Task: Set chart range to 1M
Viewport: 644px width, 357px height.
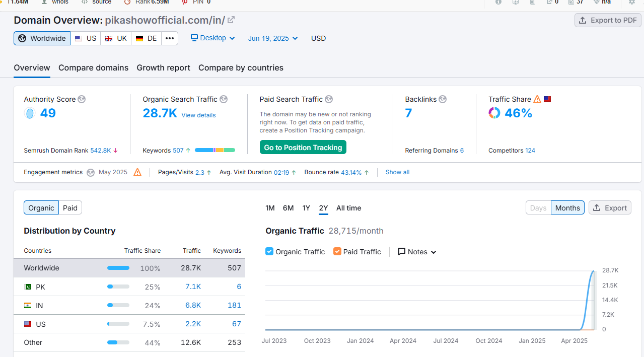Action: coord(270,208)
